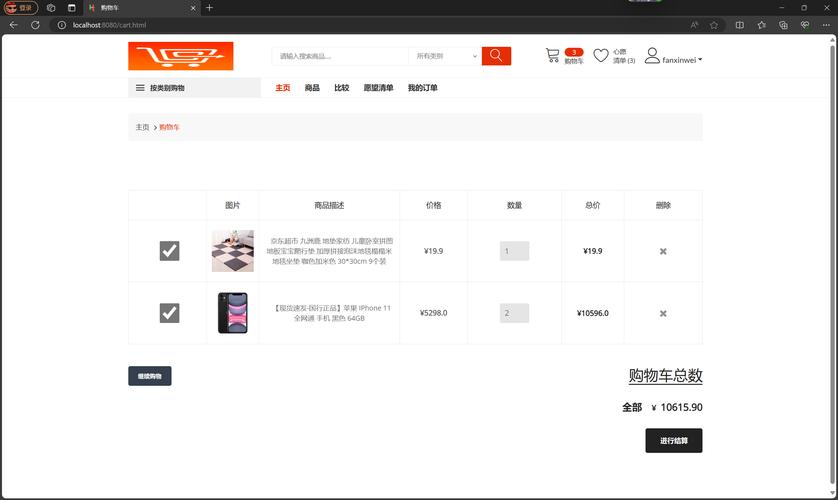The image size is (838, 500).
Task: Open the wishlist heart icon
Action: coord(601,56)
